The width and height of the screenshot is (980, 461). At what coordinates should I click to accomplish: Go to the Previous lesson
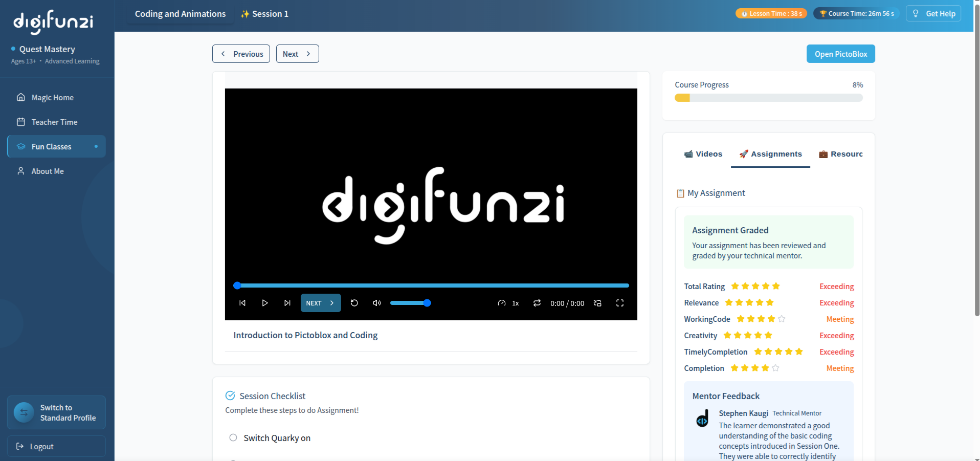pyautogui.click(x=241, y=54)
